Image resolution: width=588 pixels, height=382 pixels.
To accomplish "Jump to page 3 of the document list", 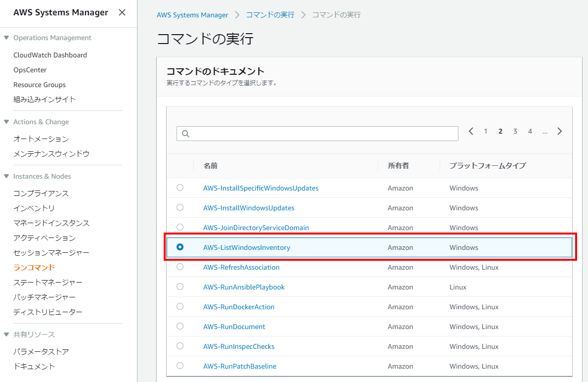I will tap(515, 131).
